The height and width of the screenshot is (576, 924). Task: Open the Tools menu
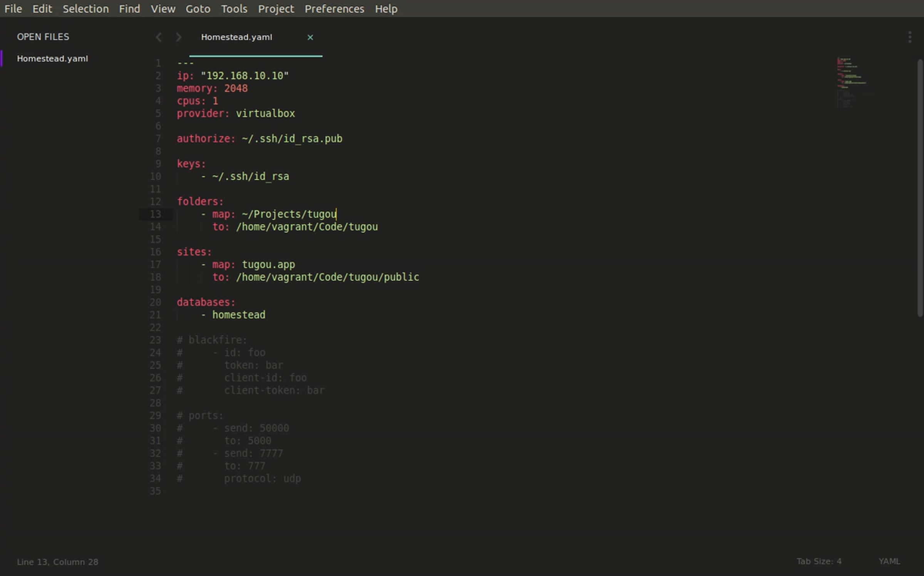tap(234, 8)
